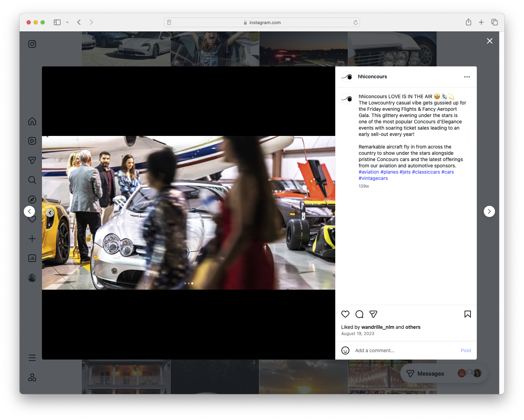The height and width of the screenshot is (420, 524).
Task: Open the Instagram Home feed
Action: click(32, 121)
